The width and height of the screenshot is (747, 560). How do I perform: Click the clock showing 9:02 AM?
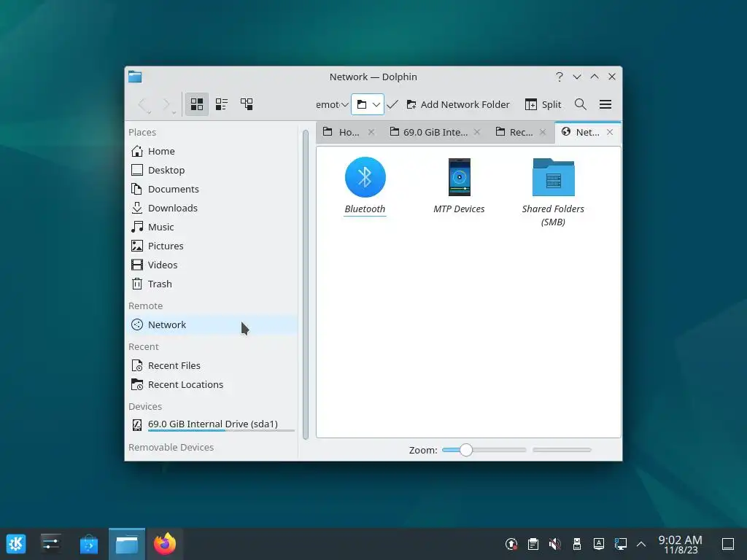click(681, 544)
